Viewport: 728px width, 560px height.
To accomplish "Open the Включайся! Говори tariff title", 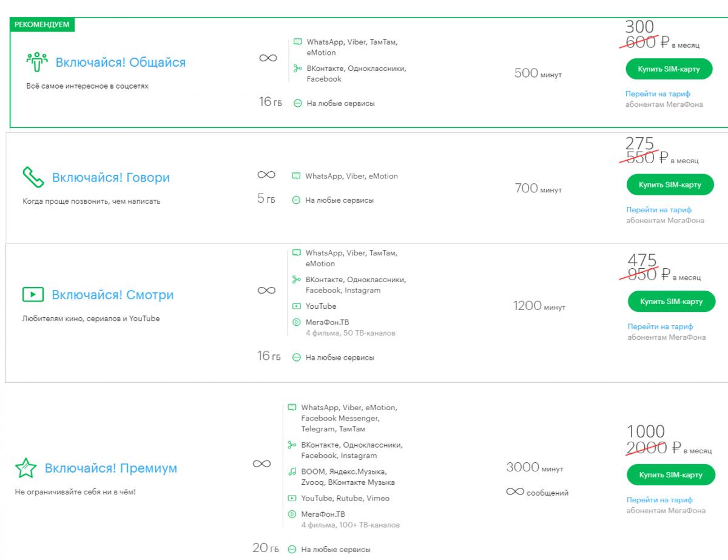I will tap(110, 178).
